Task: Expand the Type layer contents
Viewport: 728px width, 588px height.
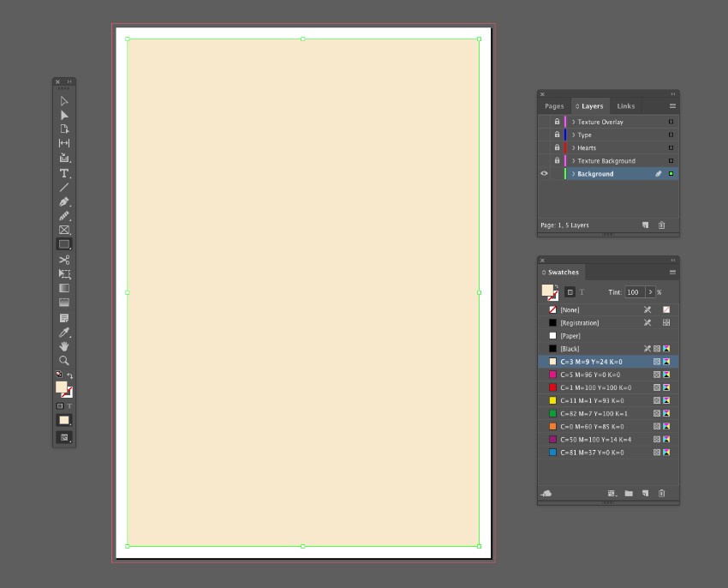Action: (573, 135)
